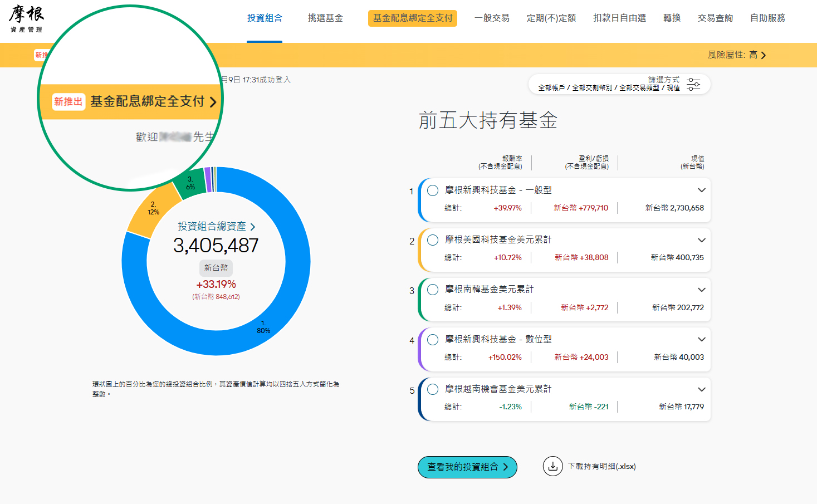Viewport: 817px width, 504px height.
Task: Click the +150.02% return value
Action: 505,358
